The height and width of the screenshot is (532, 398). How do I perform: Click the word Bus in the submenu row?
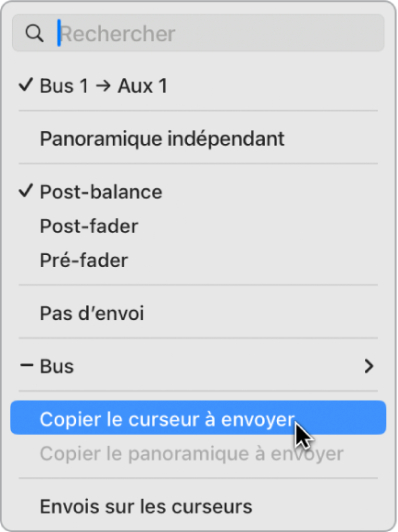[x=57, y=366]
